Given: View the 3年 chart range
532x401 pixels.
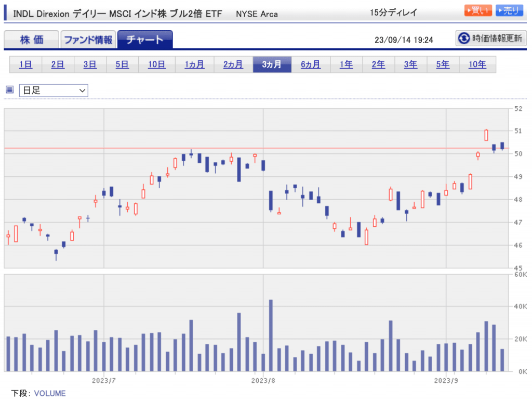Looking at the screenshot, I should pyautogui.click(x=411, y=64).
